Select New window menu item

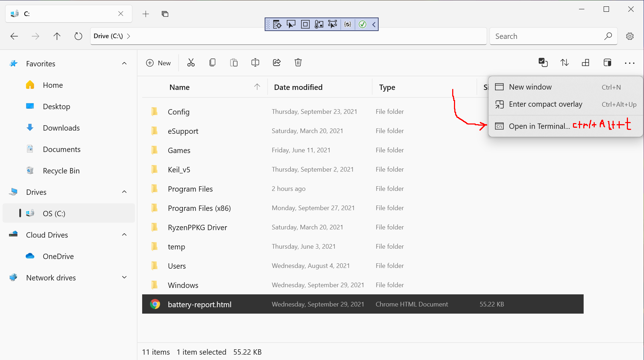pyautogui.click(x=566, y=87)
